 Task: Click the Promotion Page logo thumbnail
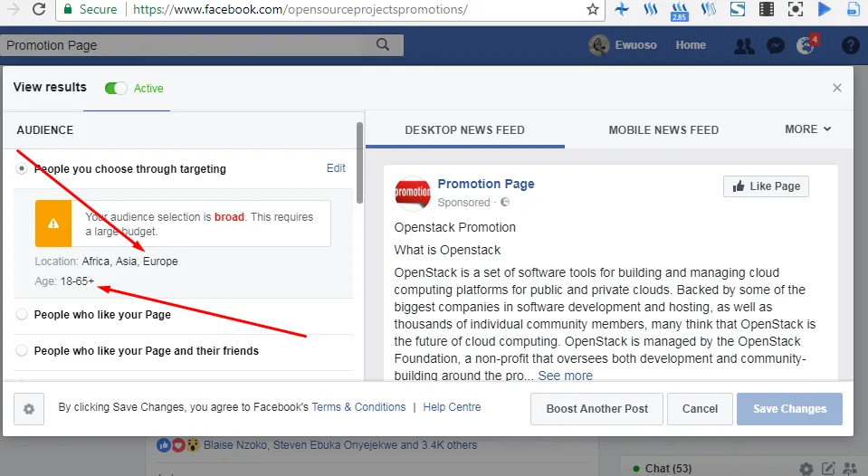point(413,193)
